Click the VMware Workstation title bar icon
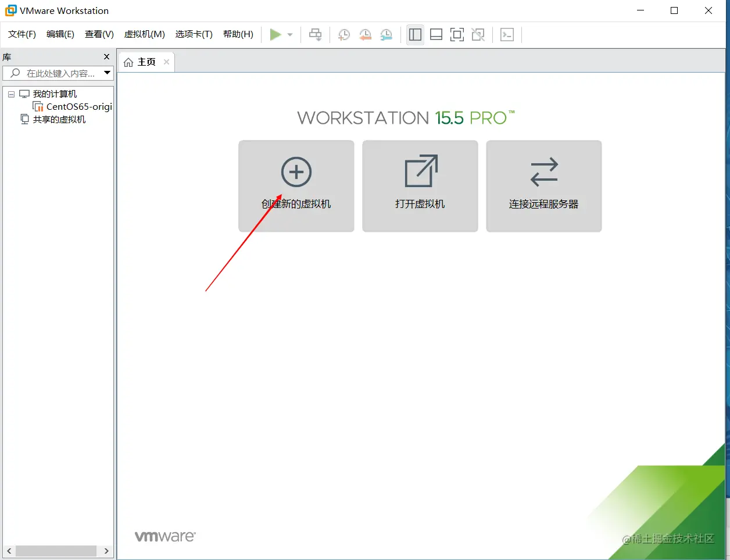This screenshot has height=560, width=730. click(x=10, y=10)
